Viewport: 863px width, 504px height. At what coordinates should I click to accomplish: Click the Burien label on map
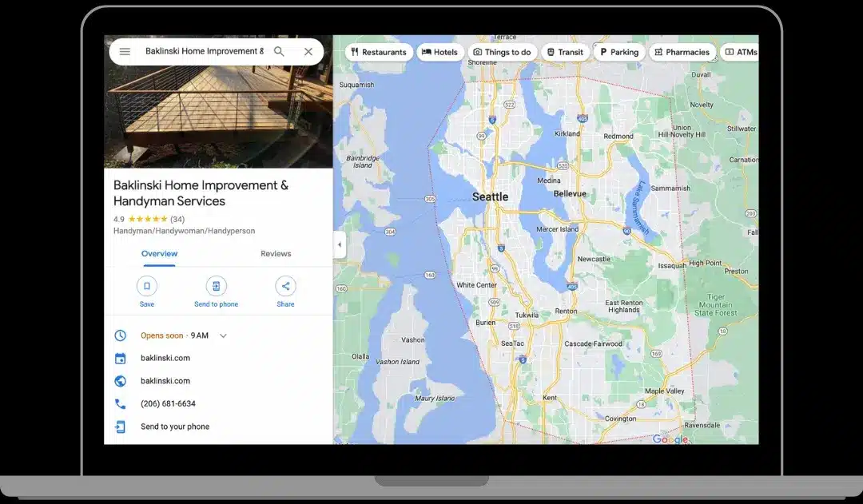coord(486,323)
